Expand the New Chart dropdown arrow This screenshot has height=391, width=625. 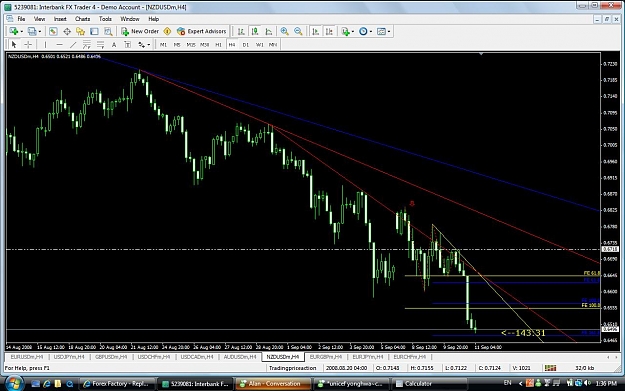point(21,31)
